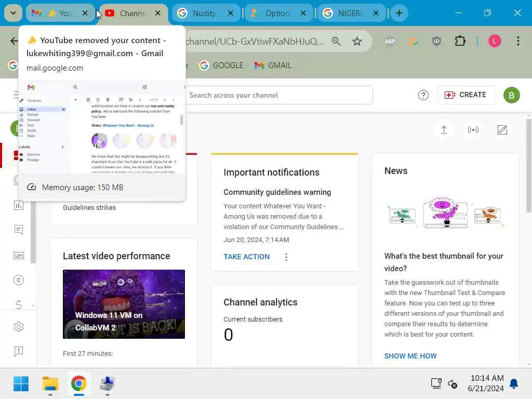Open the uBlock Origin shield extension
Viewport: 532px width, 399px height.
point(436,42)
